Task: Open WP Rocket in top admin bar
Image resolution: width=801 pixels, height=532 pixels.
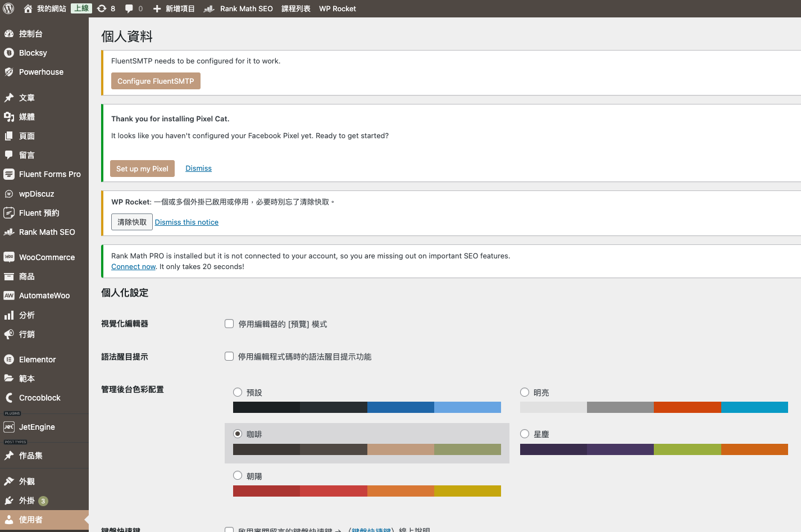Action: point(337,8)
